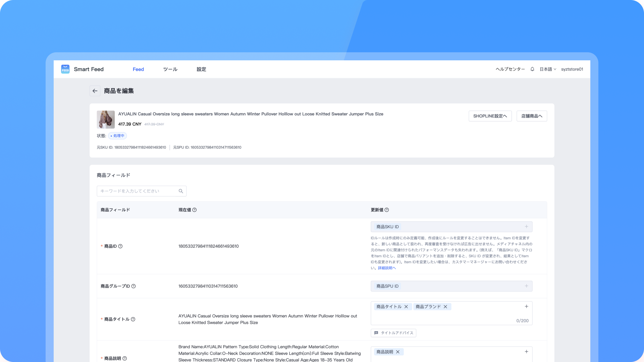Image resolution: width=644 pixels, height=362 pixels.
Task: Click help icon next to 更新値 header
Action: click(x=387, y=210)
